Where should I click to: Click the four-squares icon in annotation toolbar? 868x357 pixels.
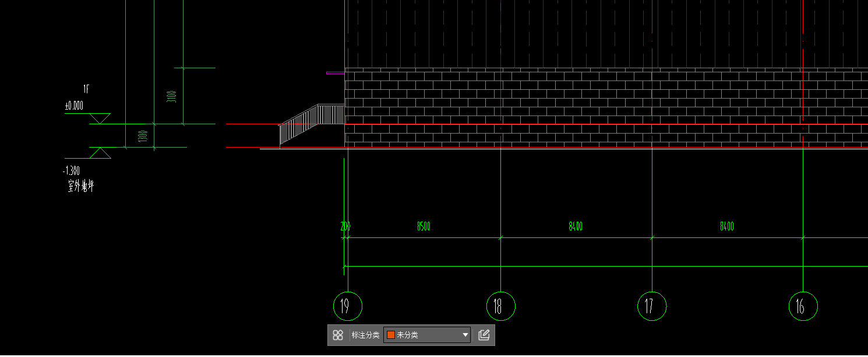point(338,335)
